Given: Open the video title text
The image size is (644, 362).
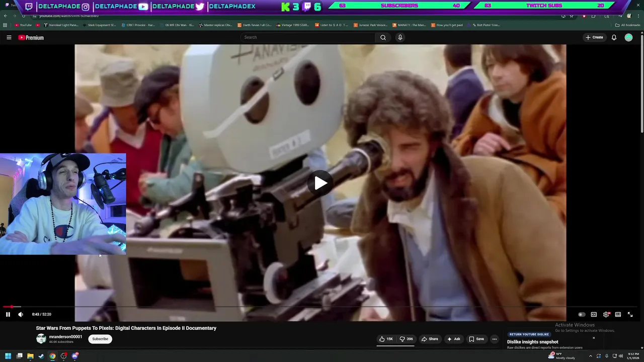Looking at the screenshot, I should pyautogui.click(x=126, y=328).
